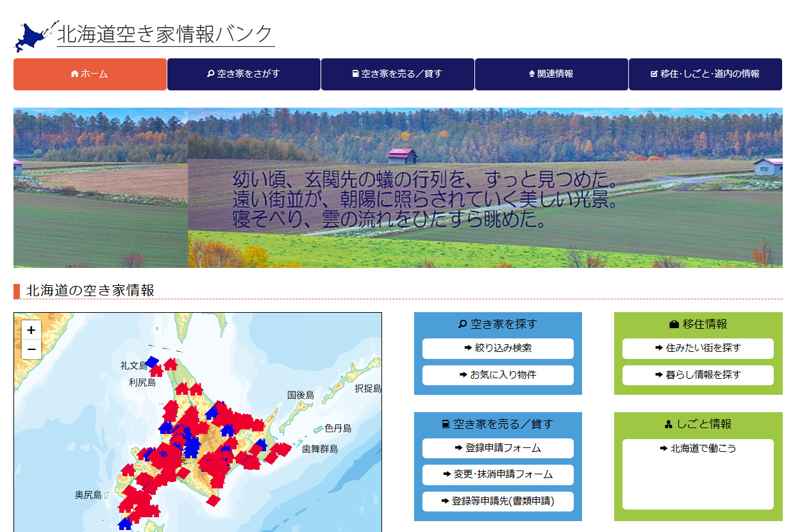Zoom out on the map
The image size is (793, 532).
(31, 350)
